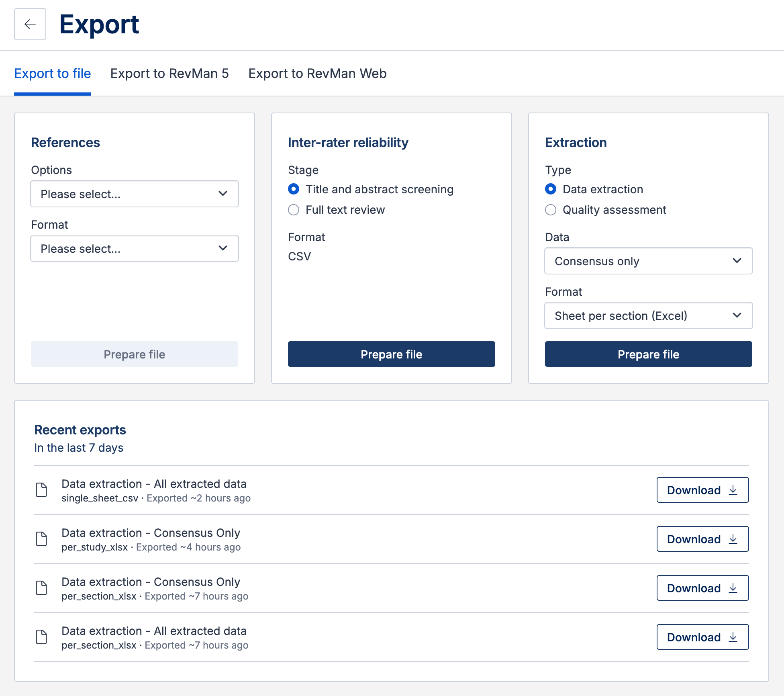The height and width of the screenshot is (696, 784).
Task: Stay on the Export to file tab
Action: [x=53, y=74]
